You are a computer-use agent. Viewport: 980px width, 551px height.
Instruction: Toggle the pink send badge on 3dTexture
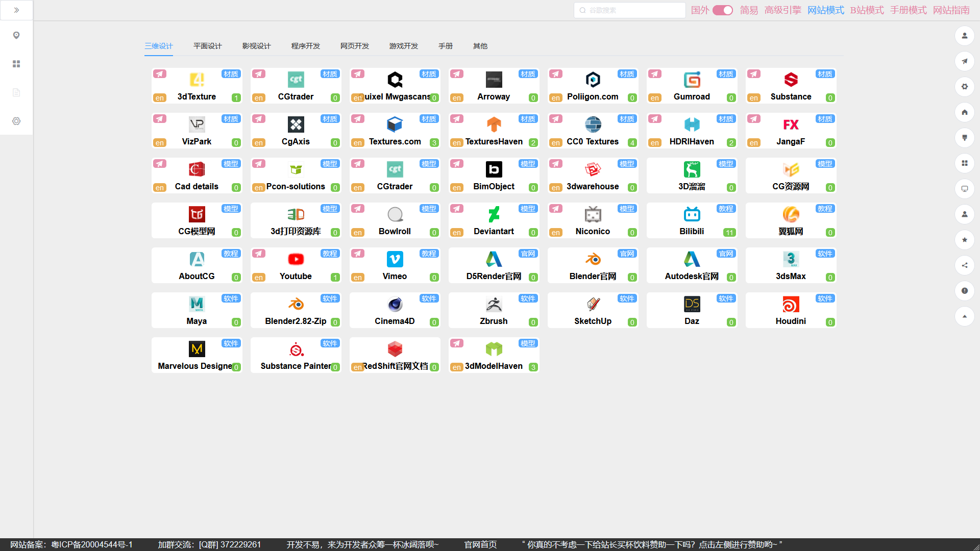tap(160, 74)
